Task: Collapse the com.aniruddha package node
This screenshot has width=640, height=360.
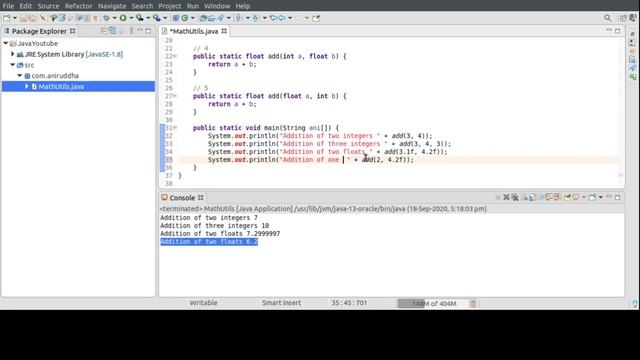Action: click(20, 76)
